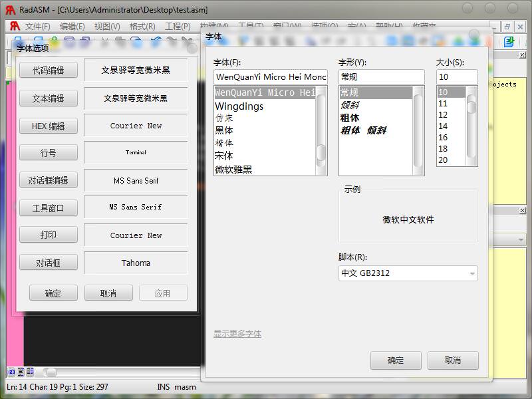532x399 pixels.
Task: Select 仿宋 in the font list
Action: tap(265, 118)
